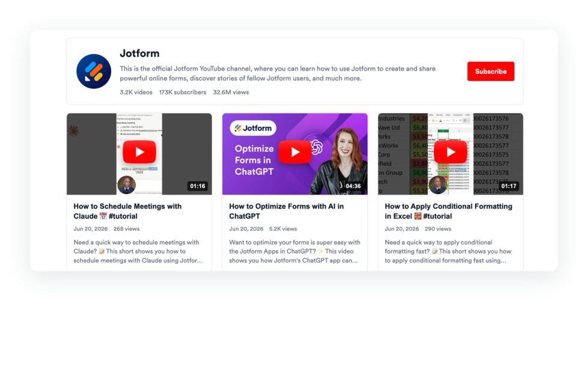Play the Optimize Forms in ChatGPT video
The image size is (588, 388).
pyautogui.click(x=295, y=152)
